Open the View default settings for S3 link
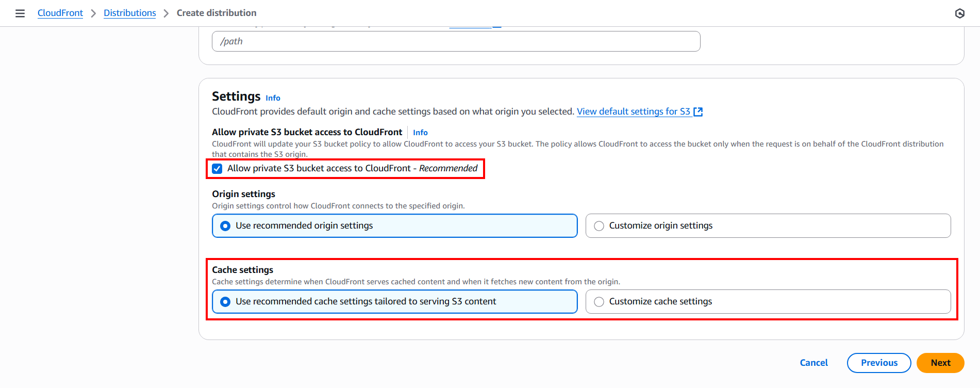Image resolution: width=980 pixels, height=388 pixels. click(x=633, y=111)
